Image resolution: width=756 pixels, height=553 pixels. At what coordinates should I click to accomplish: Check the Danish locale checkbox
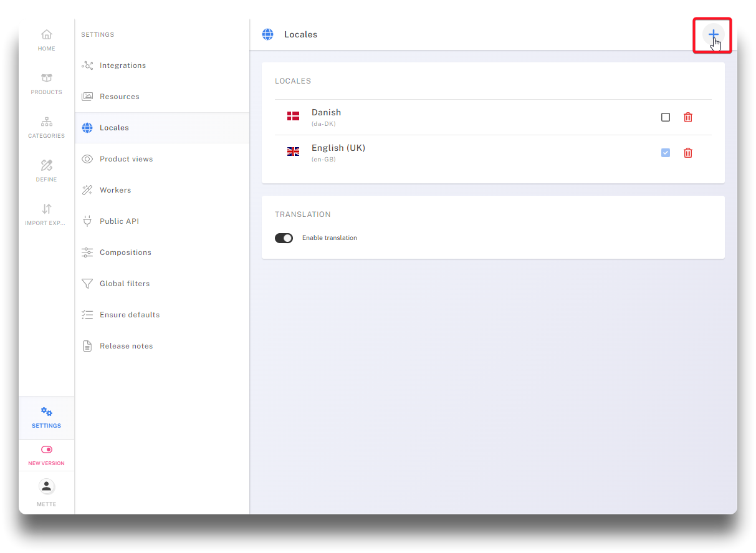pyautogui.click(x=666, y=117)
